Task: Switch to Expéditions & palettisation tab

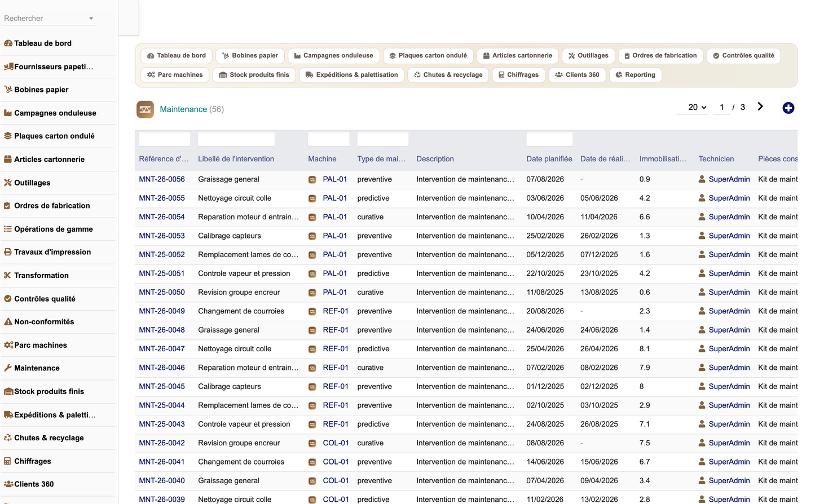Action: (351, 75)
